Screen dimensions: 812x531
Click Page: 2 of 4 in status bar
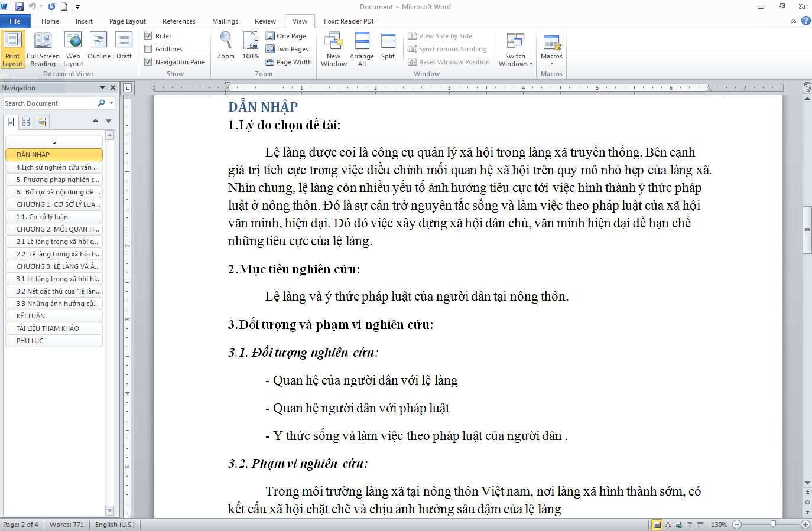click(x=21, y=525)
